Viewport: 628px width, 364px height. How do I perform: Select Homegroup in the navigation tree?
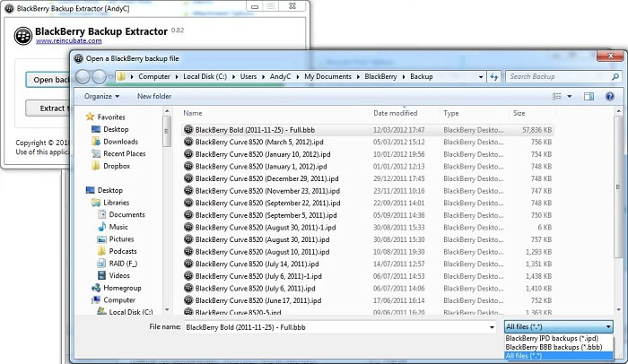point(122,288)
